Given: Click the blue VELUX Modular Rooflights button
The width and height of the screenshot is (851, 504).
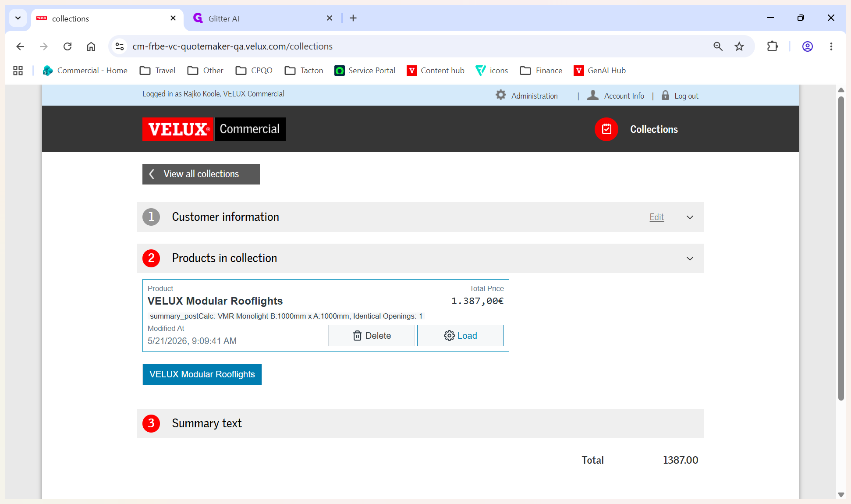Looking at the screenshot, I should [x=202, y=374].
